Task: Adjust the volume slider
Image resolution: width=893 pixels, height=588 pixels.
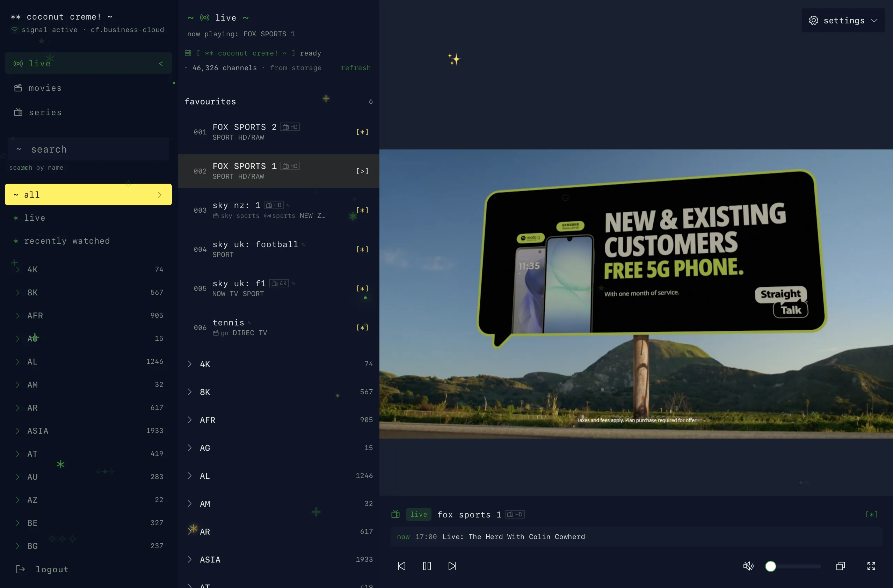Action: click(x=793, y=566)
